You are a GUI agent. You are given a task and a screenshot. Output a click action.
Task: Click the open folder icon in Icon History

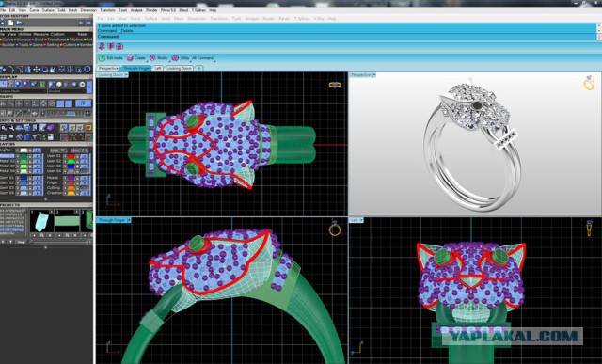pyautogui.click(x=19, y=23)
